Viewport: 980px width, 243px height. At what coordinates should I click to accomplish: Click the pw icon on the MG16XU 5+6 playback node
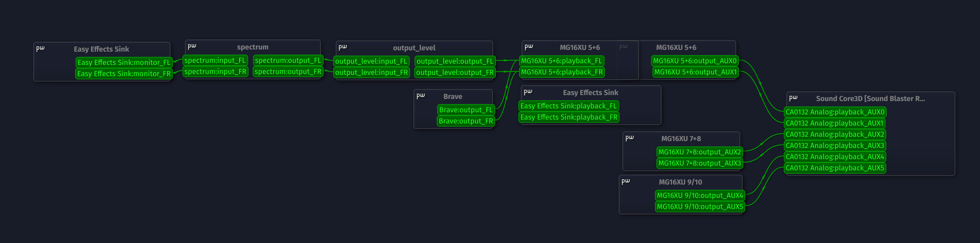point(529,46)
